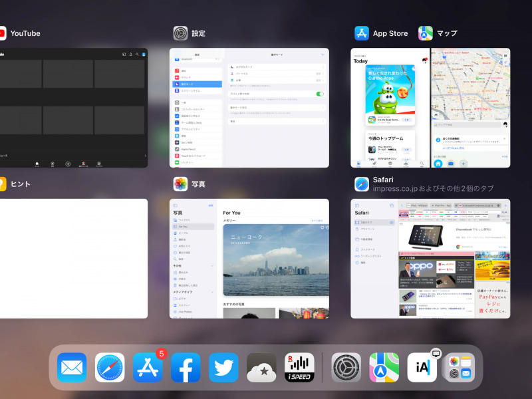This screenshot has height=399, width=532.
Task: Toggle sidebar icon in 写真 card
Action: coord(176,205)
